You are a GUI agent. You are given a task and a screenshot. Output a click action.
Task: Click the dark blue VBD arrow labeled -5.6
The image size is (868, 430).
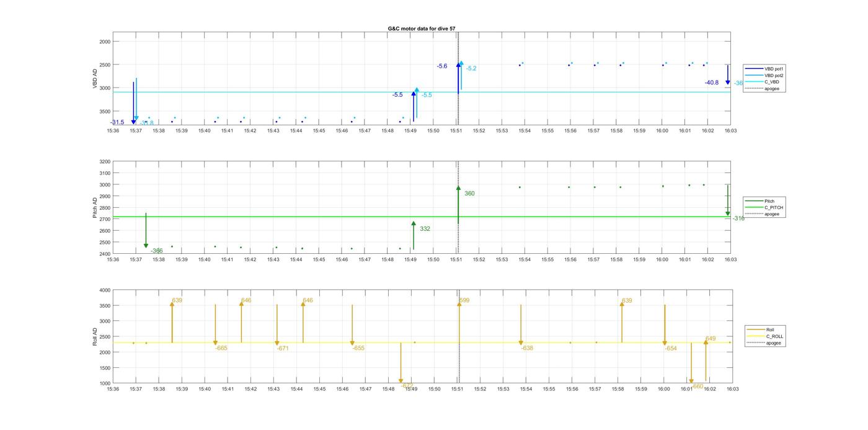click(458, 78)
